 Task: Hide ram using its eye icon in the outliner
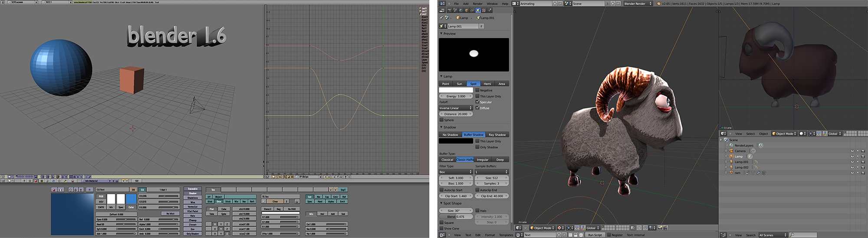pos(852,173)
